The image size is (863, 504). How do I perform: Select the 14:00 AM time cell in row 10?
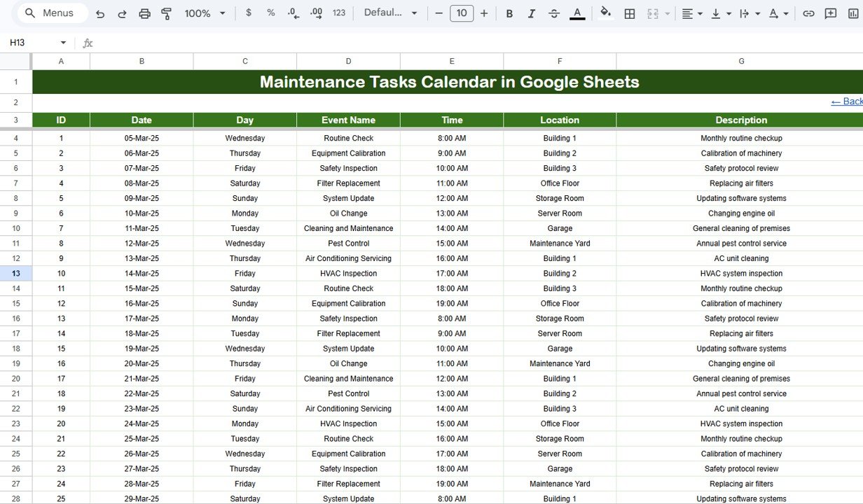tap(452, 228)
